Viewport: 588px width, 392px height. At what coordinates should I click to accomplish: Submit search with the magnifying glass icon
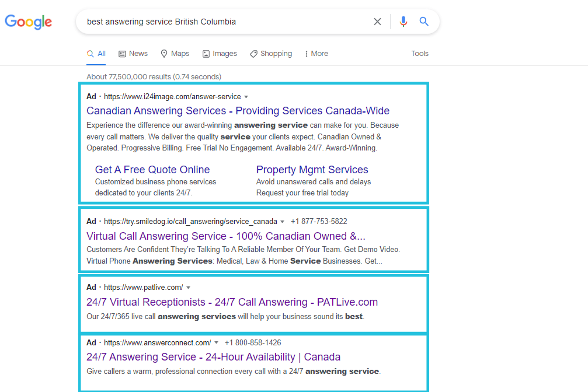(424, 22)
